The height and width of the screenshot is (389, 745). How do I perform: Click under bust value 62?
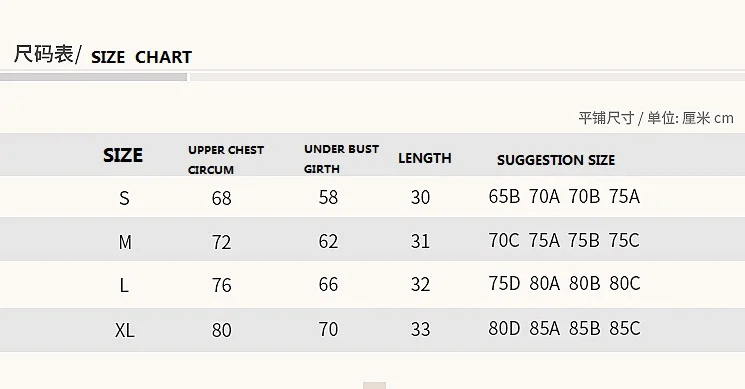coord(328,241)
